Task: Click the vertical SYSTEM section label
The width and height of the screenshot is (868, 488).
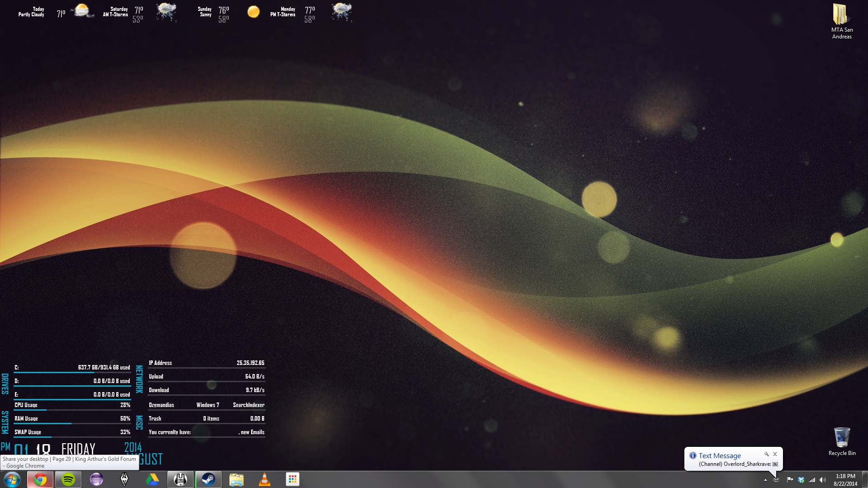Action: (x=5, y=422)
